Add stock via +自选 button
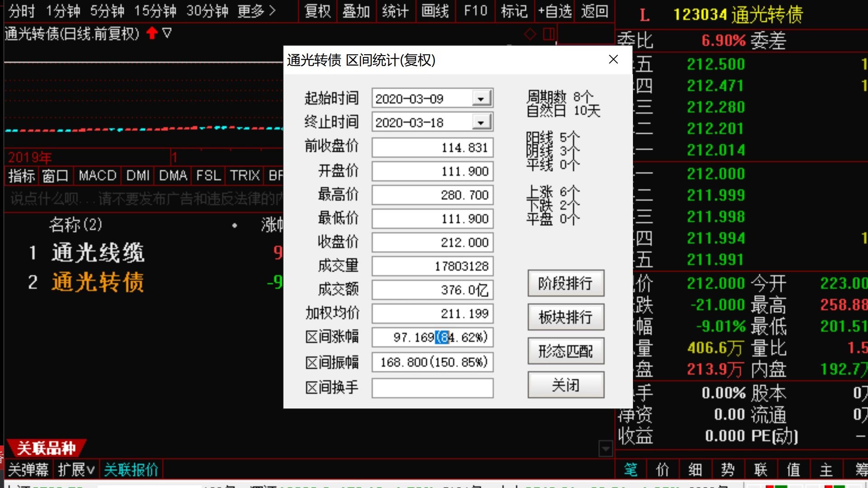This screenshot has height=488, width=868. (554, 11)
